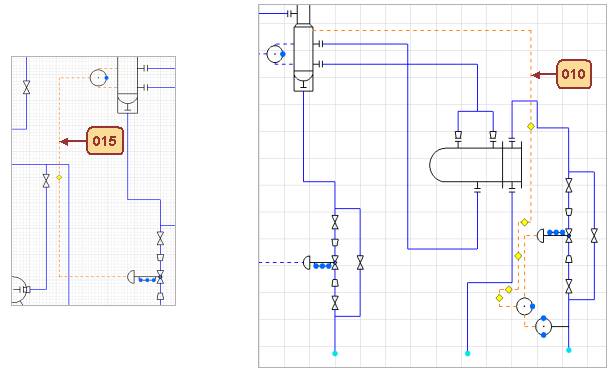Click the 015 callout label
The height and width of the screenshot is (369, 613).
click(105, 141)
